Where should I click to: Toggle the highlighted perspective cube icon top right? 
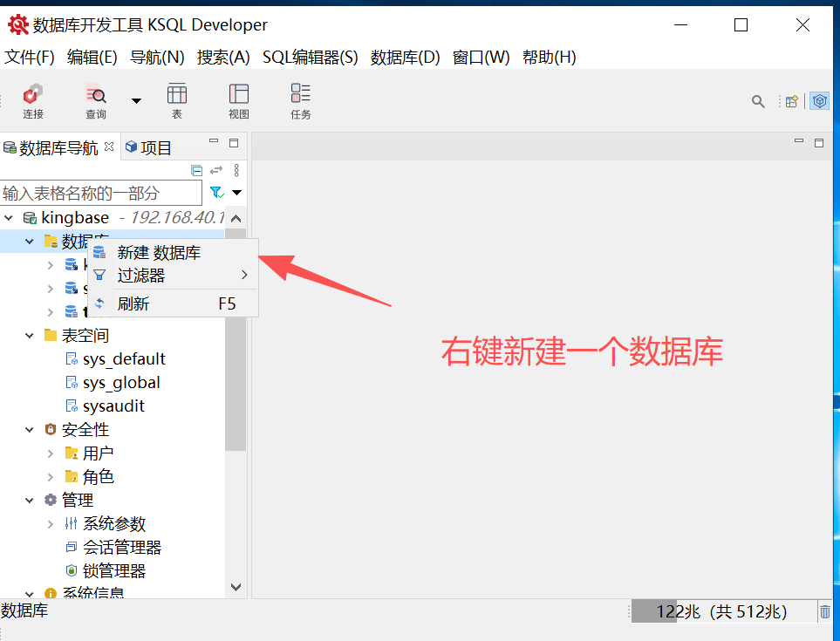(x=819, y=100)
